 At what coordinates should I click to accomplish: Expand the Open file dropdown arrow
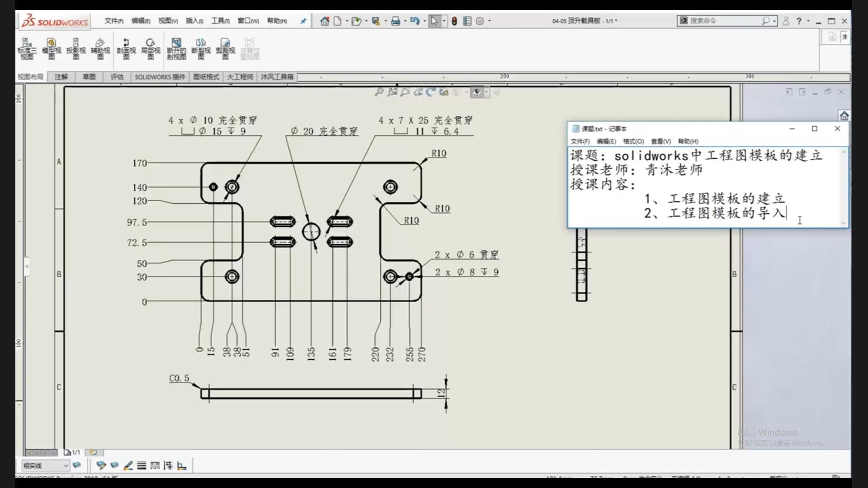[366, 21]
